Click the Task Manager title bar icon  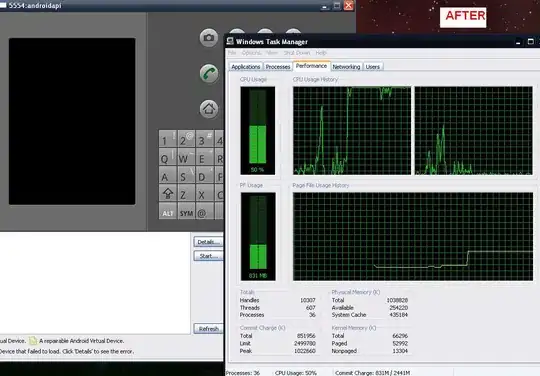click(x=230, y=42)
